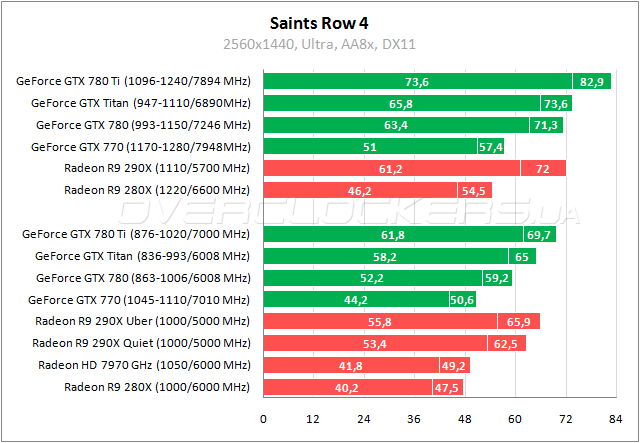
Task: Click the 57,4 bar value
Action: pos(491,147)
